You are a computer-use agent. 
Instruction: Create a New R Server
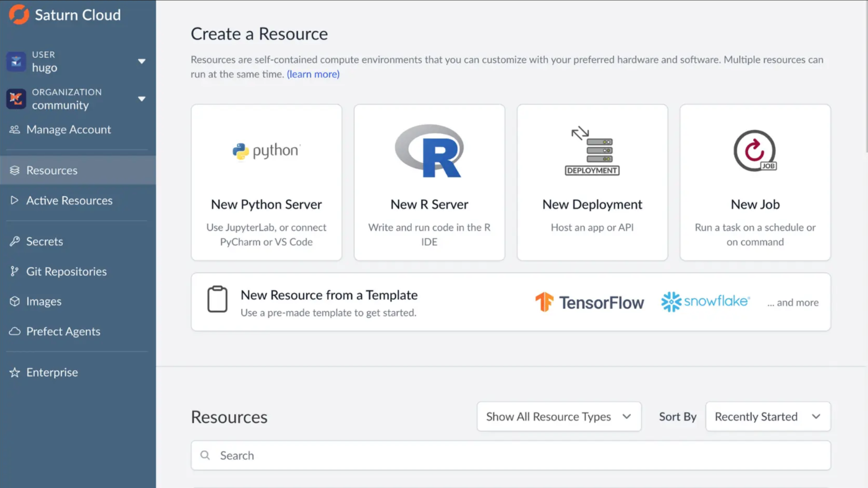point(429,183)
